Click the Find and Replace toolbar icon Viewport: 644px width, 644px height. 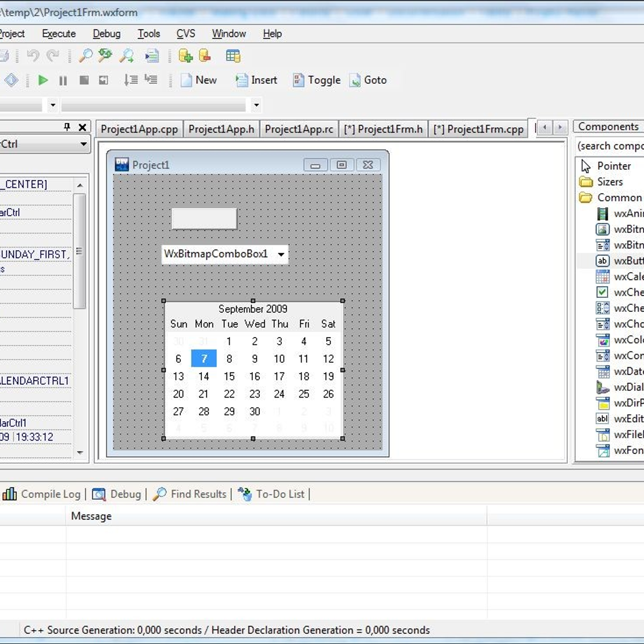point(105,56)
